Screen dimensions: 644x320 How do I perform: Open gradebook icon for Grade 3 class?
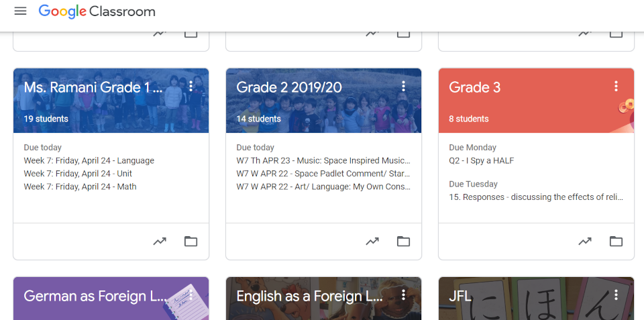585,241
